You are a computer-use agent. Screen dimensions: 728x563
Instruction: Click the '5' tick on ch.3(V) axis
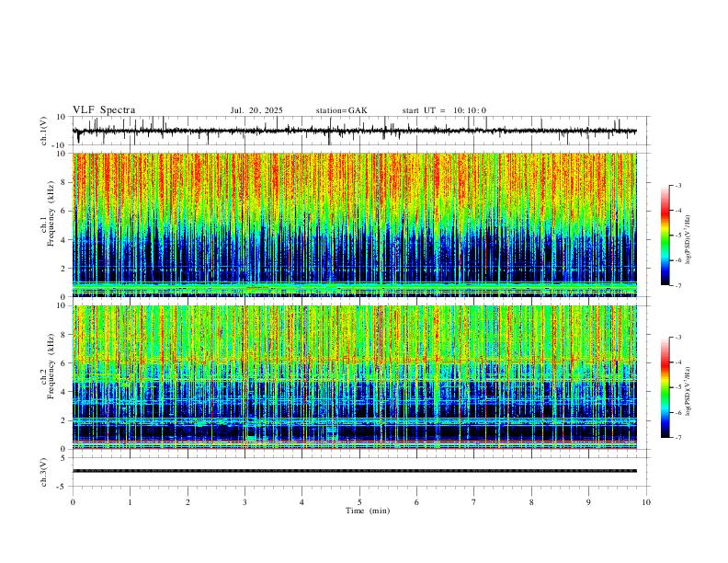point(63,457)
